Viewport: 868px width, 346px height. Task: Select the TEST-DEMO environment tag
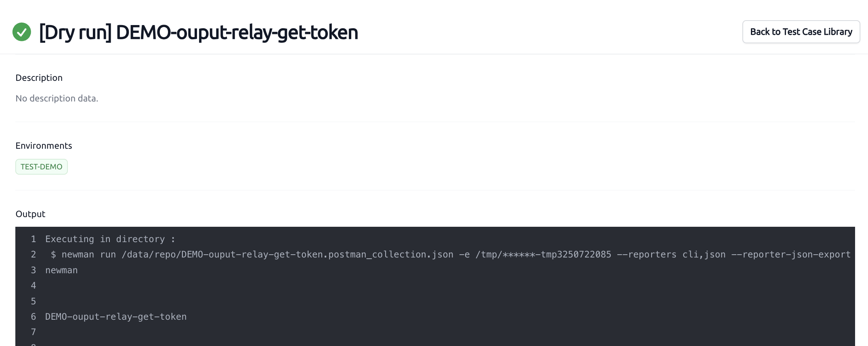click(x=42, y=167)
